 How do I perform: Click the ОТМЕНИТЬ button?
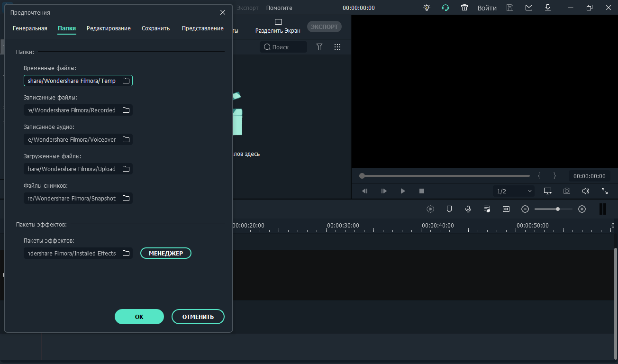[x=198, y=317]
